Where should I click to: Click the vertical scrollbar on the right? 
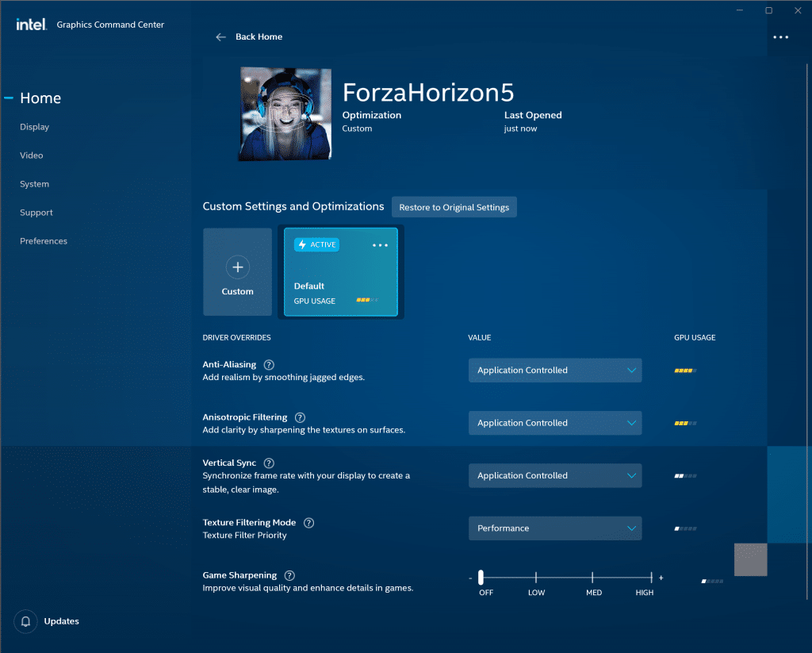(807, 332)
